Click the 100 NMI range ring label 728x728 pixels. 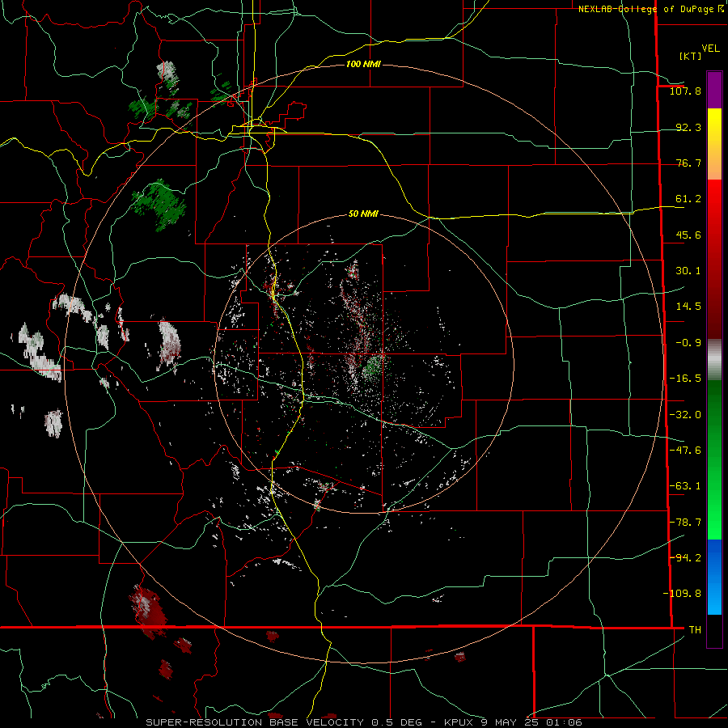point(363,64)
